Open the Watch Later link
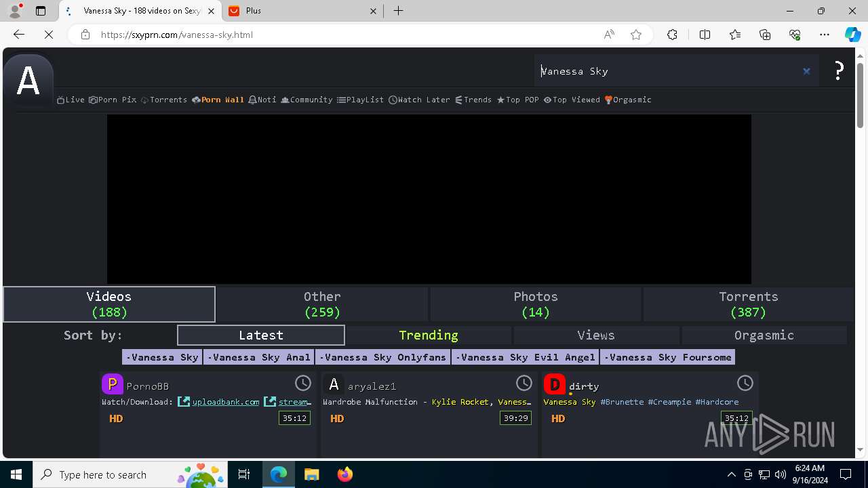Screen dimensions: 868x488 coord(419,100)
